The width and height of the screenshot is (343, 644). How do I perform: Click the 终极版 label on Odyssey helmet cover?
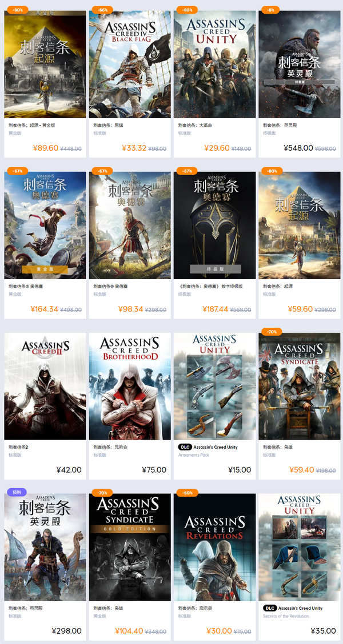[x=215, y=269]
